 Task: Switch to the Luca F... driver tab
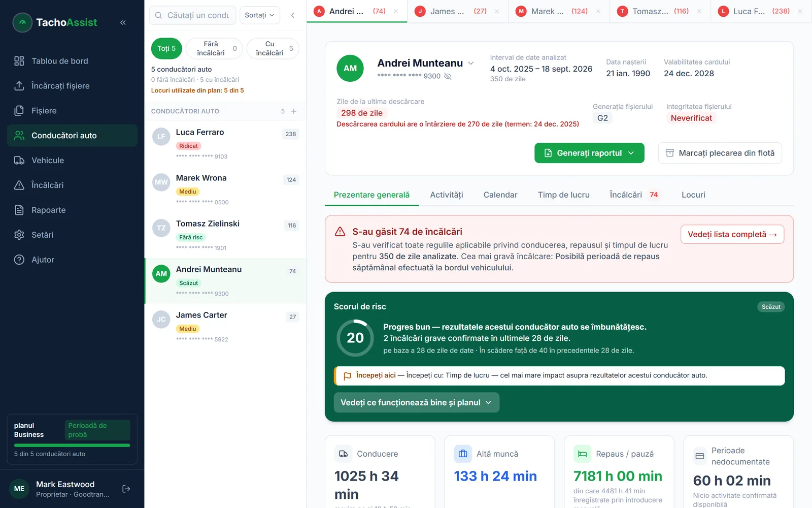click(x=761, y=11)
